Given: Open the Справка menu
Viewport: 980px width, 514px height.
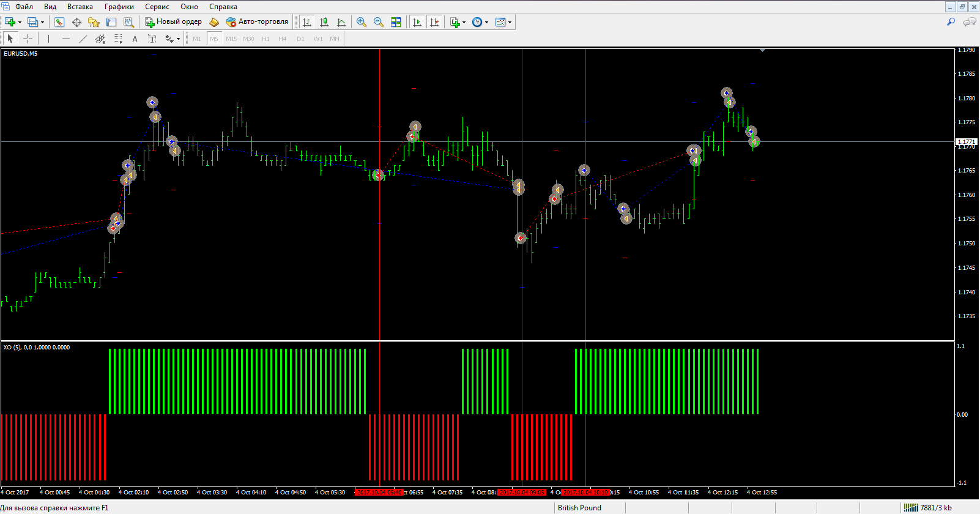Looking at the screenshot, I should coord(223,7).
